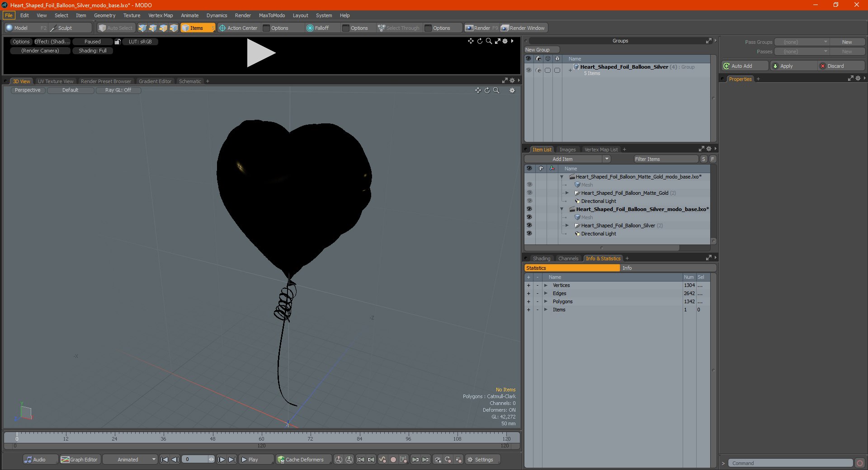
Task: Step back one frame
Action: pos(175,460)
